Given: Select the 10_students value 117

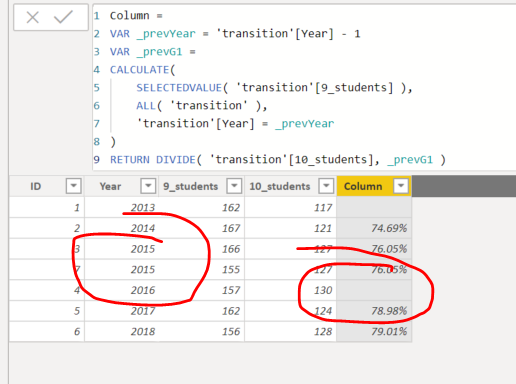Looking at the screenshot, I should click(x=290, y=207).
